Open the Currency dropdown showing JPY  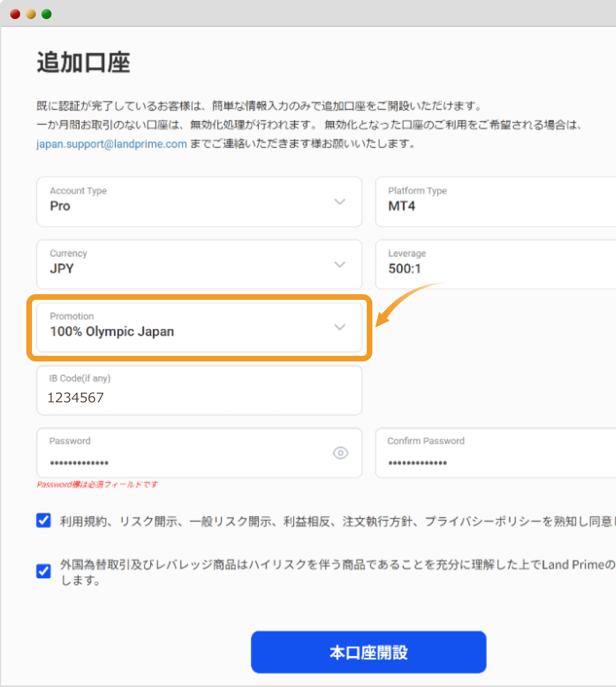pos(199,264)
